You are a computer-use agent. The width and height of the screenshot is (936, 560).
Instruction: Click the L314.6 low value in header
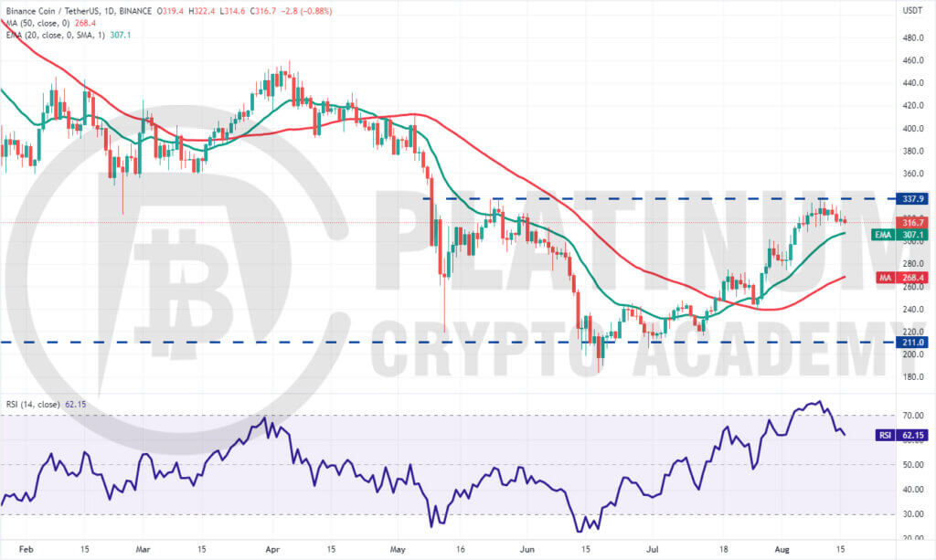tap(233, 11)
